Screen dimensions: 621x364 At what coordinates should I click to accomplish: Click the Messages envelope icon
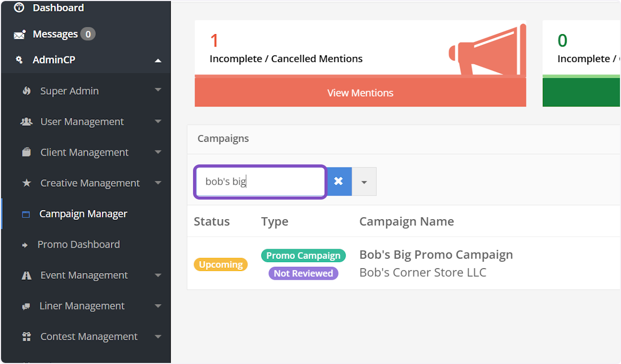tap(19, 34)
